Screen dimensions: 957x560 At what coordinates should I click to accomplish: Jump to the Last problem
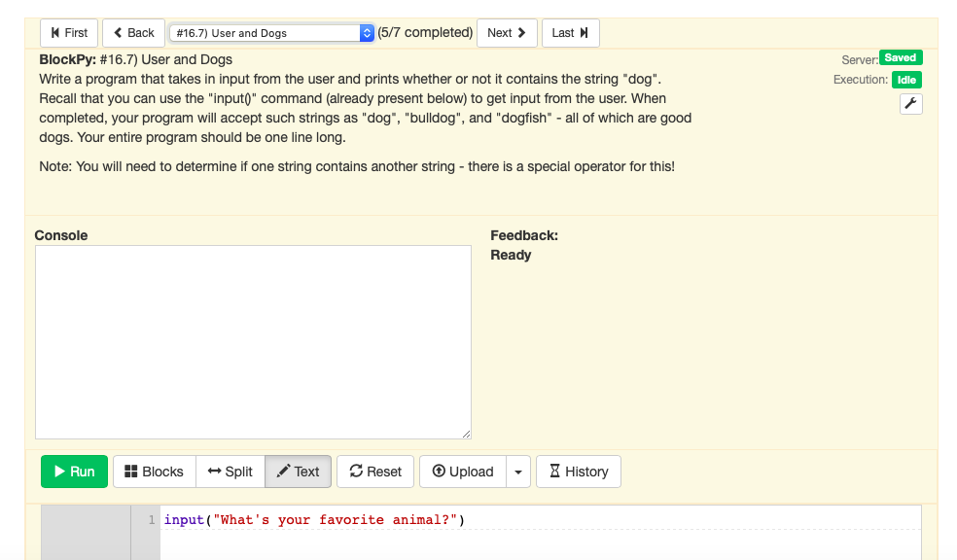[570, 33]
